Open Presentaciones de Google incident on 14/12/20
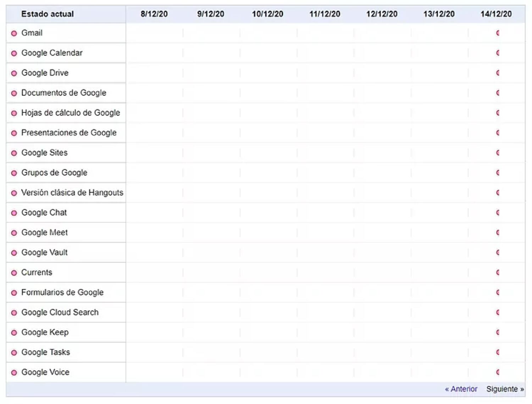532x404 pixels. coord(498,133)
